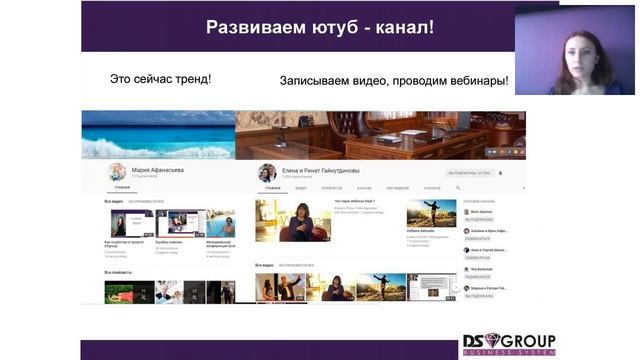Screen dimensions: 640x360
Task: Switch to the О КАНАЛЕ tab
Action: [432, 188]
